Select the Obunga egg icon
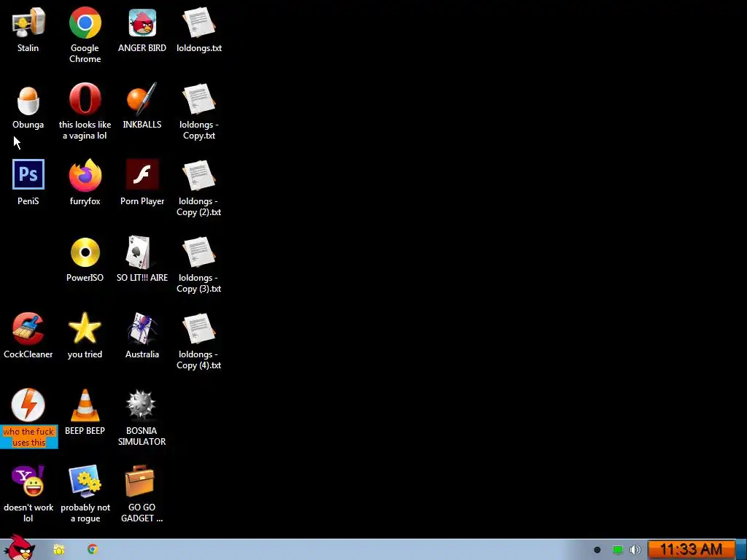This screenshot has height=560, width=747. pyautogui.click(x=28, y=100)
